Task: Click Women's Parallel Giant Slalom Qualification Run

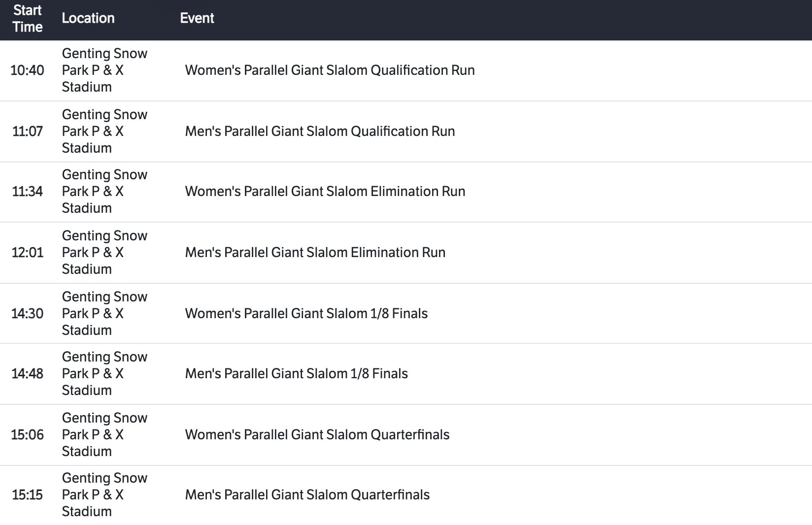Action: (330, 70)
